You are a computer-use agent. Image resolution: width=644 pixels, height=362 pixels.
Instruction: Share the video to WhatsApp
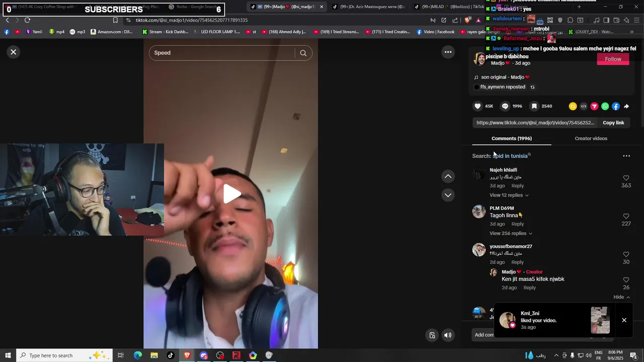(x=605, y=106)
